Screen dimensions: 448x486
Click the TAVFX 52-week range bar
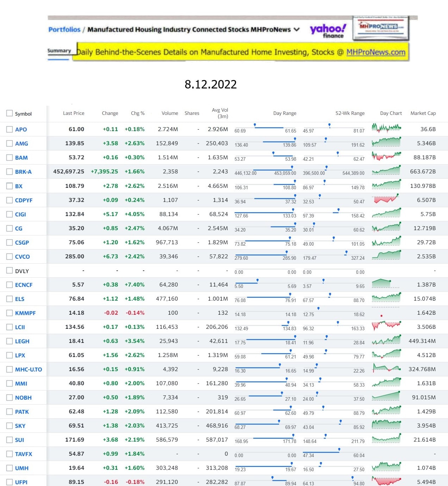tap(334, 451)
